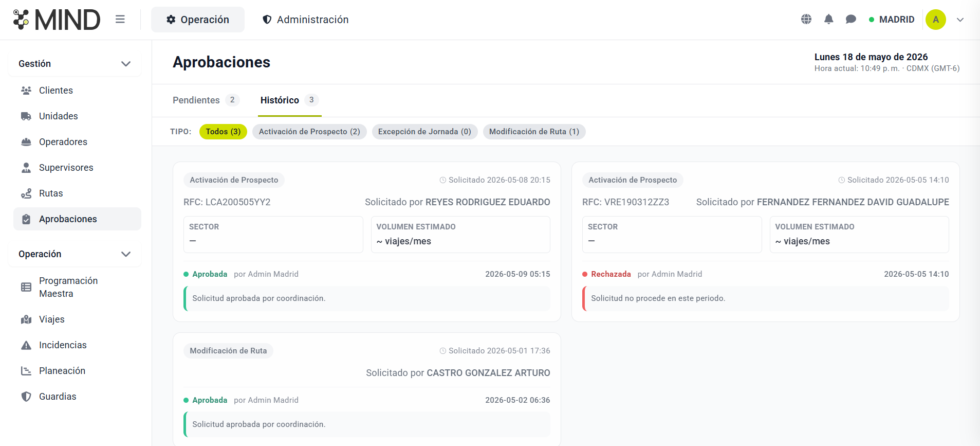Viewport: 980px width, 446px height.
Task: Click the Programación Maestra icon
Action: [26, 287]
